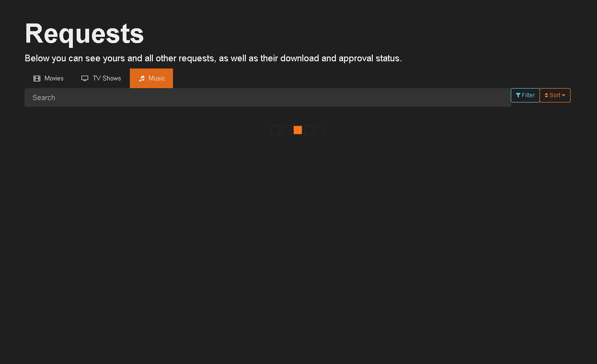597x364 pixels.
Task: Switch to the Movies tab
Action: pos(48,78)
